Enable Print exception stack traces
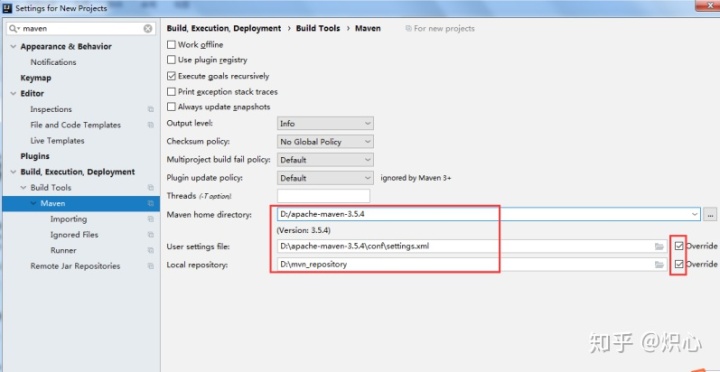The image size is (720, 372). (x=171, y=92)
